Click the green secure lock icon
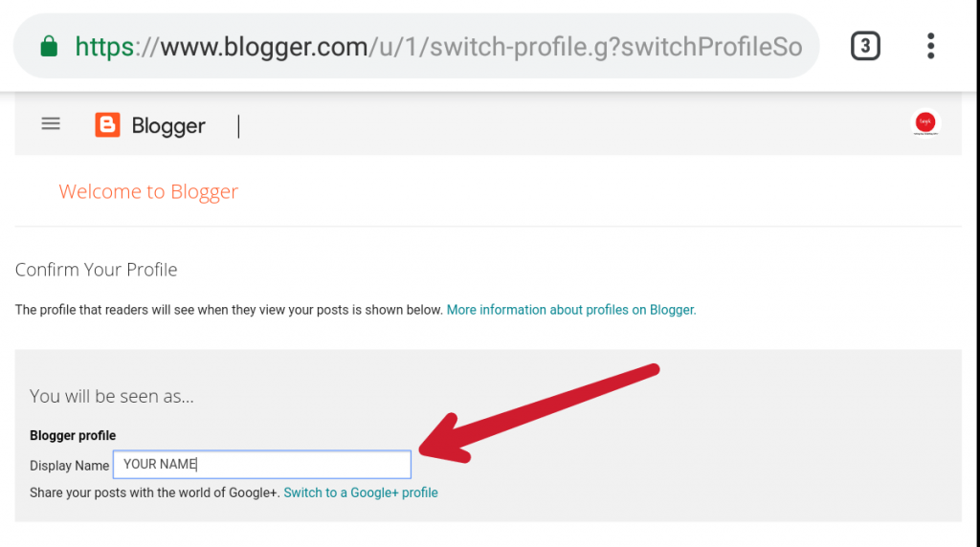The width and height of the screenshot is (980, 547). [48, 46]
